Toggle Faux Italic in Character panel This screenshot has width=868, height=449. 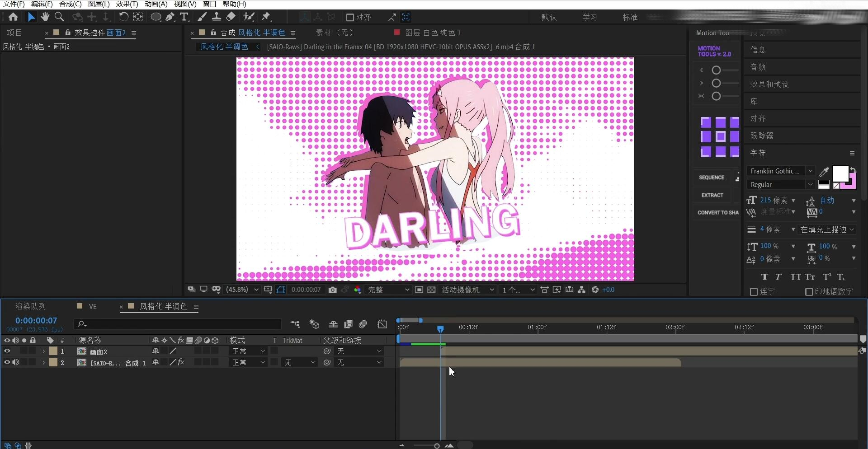click(x=778, y=277)
